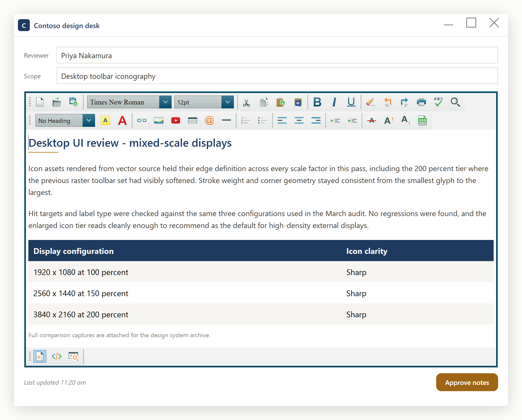This screenshot has width=522, height=420.
Task: Click the Reviewer input field
Action: click(x=277, y=55)
